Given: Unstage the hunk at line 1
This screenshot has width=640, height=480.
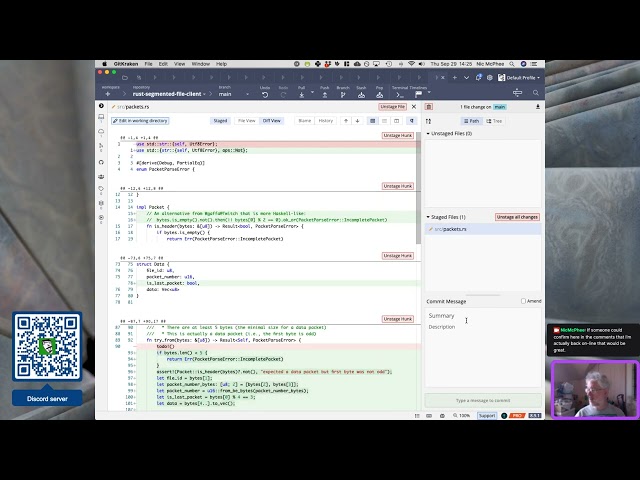Looking at the screenshot, I should [x=398, y=136].
